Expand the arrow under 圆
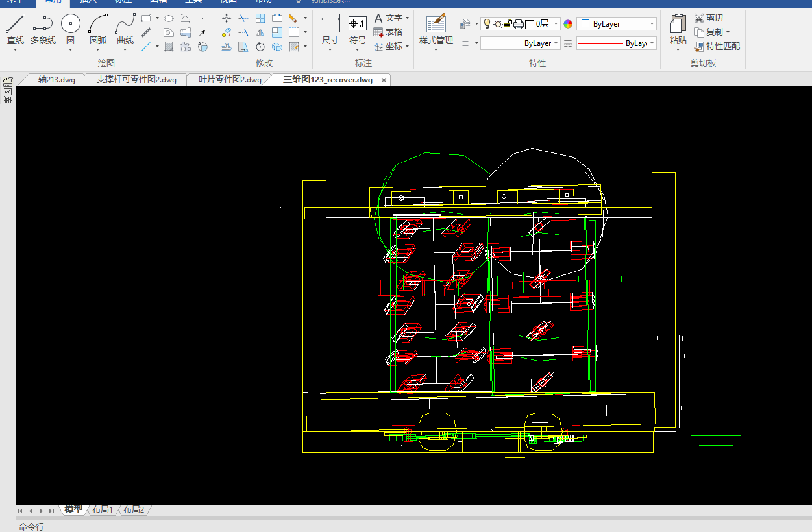 click(x=70, y=49)
